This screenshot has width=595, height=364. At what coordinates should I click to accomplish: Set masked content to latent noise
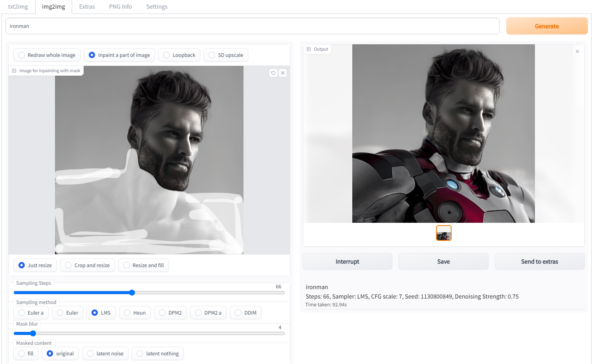(105, 353)
